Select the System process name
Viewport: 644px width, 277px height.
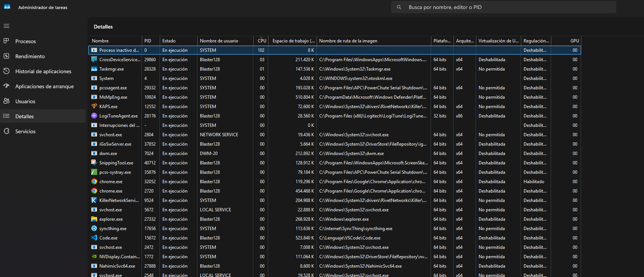coord(106,78)
